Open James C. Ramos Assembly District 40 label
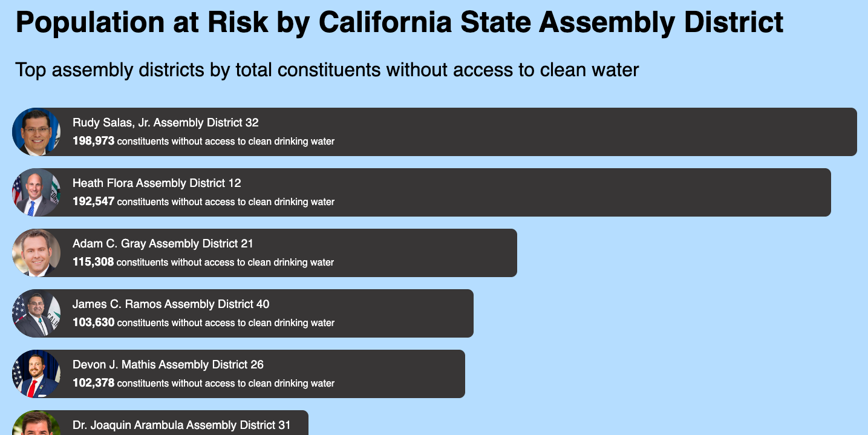Image resolution: width=868 pixels, height=435 pixels. pyautogui.click(x=171, y=304)
